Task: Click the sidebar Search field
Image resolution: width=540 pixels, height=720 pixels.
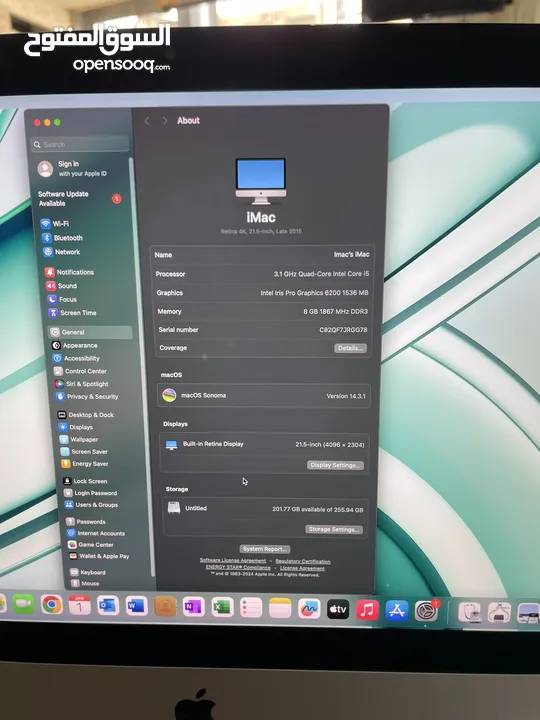Action: tap(80, 144)
